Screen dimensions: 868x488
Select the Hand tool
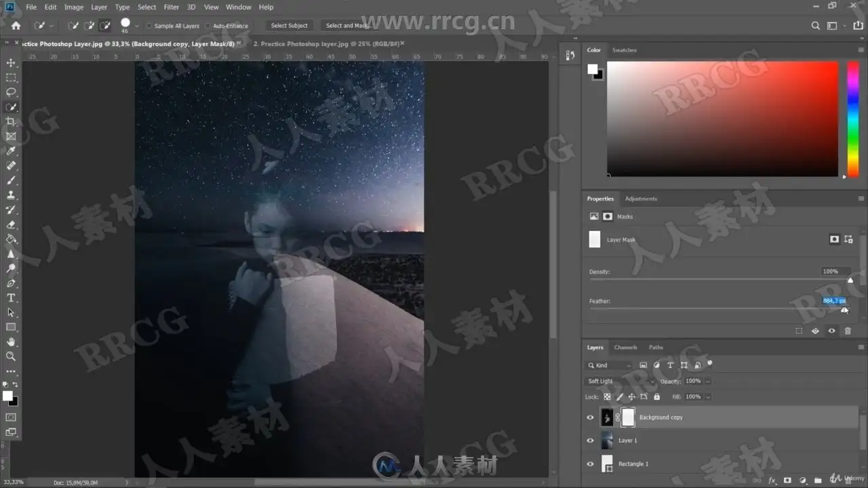coord(11,342)
